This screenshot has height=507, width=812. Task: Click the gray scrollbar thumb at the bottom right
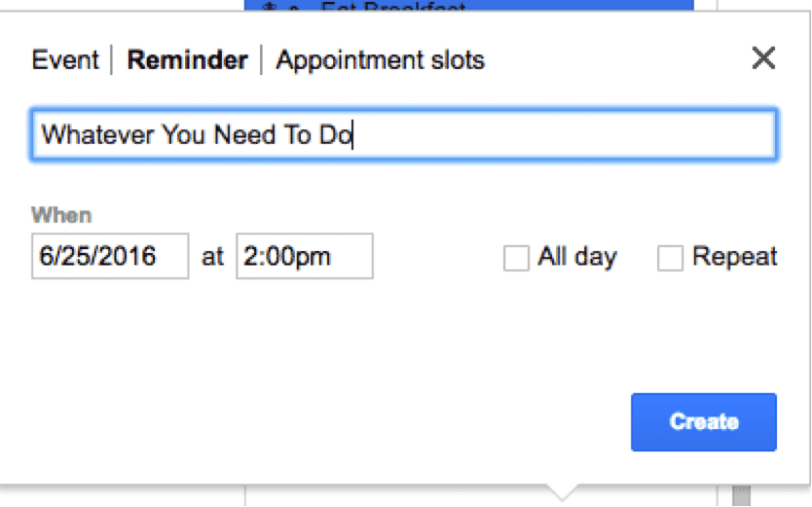pos(741,495)
